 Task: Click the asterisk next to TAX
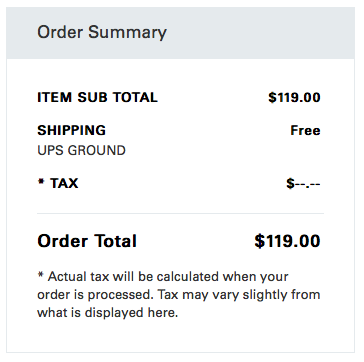(x=41, y=182)
